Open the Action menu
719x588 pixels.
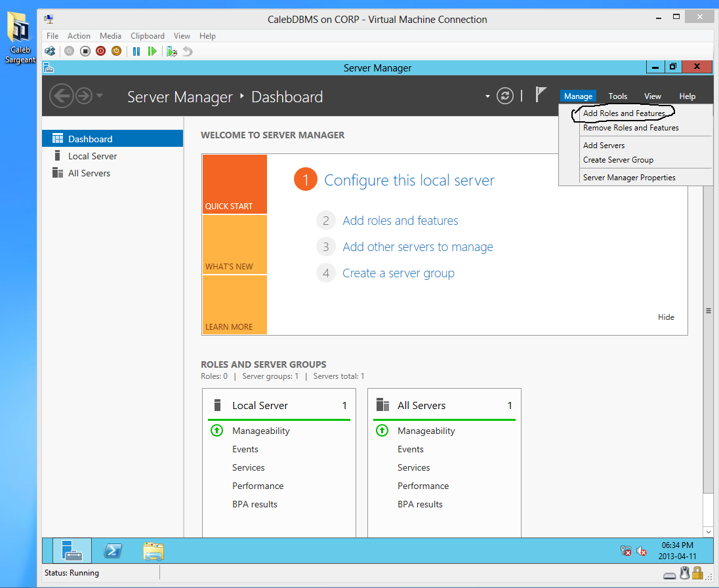click(79, 36)
